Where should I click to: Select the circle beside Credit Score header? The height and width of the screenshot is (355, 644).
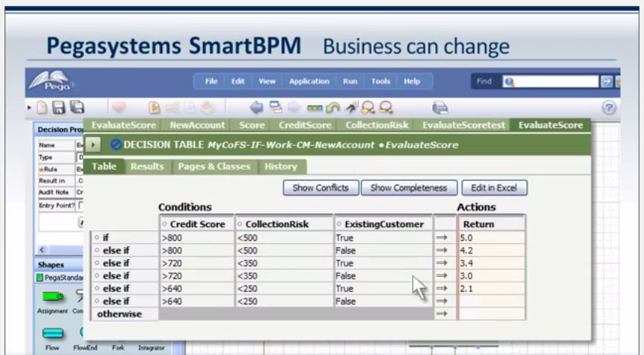[164, 224]
